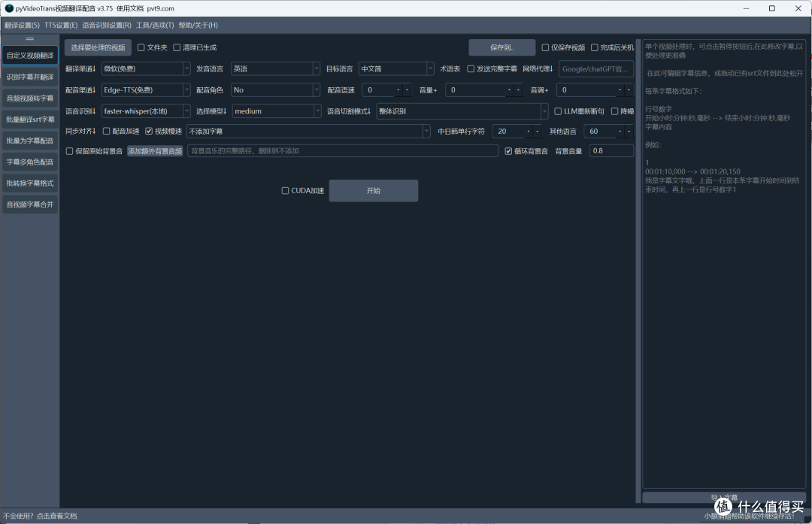Click the 选择要处理的视频 button

[x=98, y=47]
